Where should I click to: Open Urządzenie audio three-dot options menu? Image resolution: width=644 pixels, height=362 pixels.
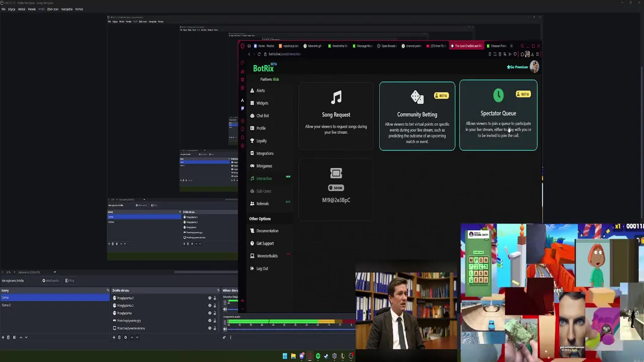[x=225, y=322]
